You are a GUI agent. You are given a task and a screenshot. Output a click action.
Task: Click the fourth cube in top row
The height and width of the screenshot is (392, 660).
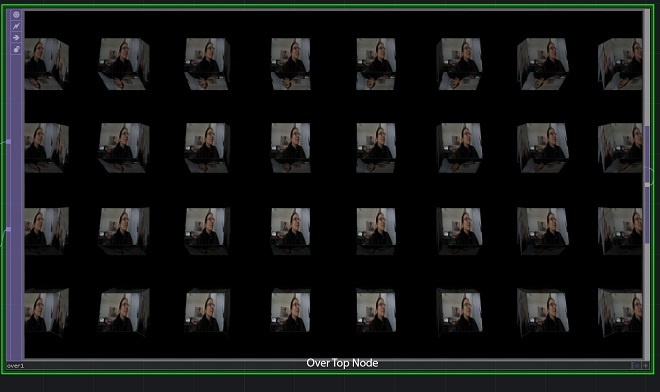[x=290, y=64]
